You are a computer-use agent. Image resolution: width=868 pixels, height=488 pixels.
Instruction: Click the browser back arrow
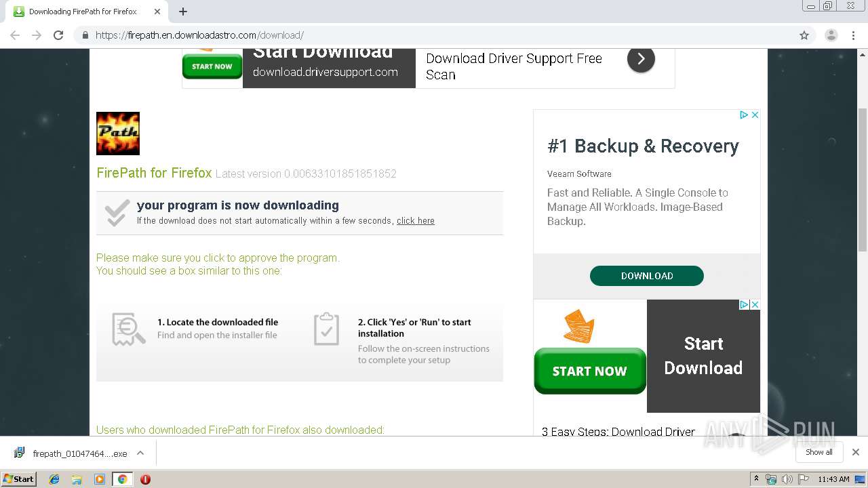point(15,35)
